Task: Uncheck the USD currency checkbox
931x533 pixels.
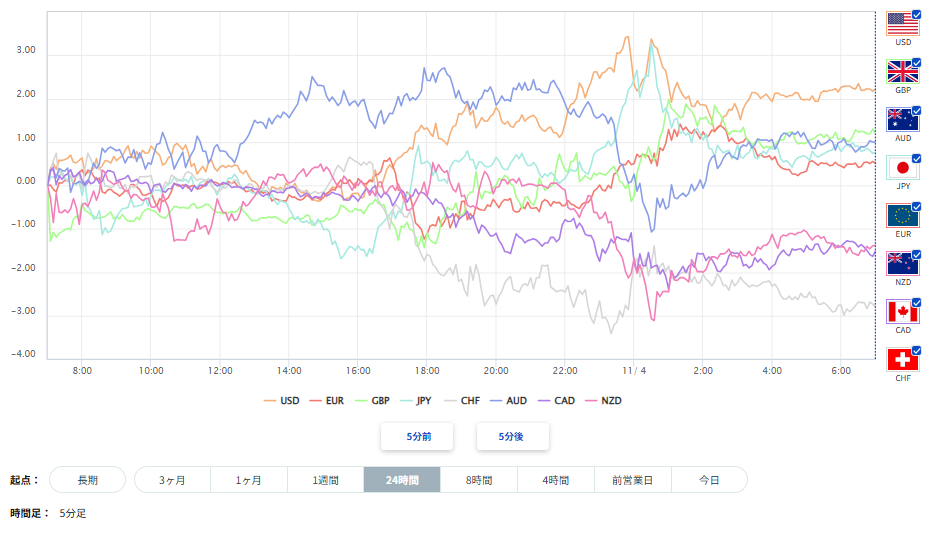Action: point(917,14)
